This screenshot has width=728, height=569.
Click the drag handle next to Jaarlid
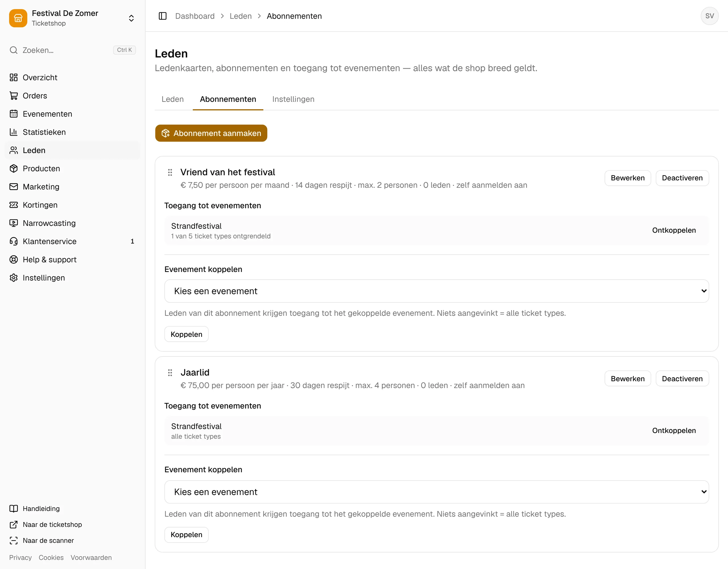coord(170,372)
